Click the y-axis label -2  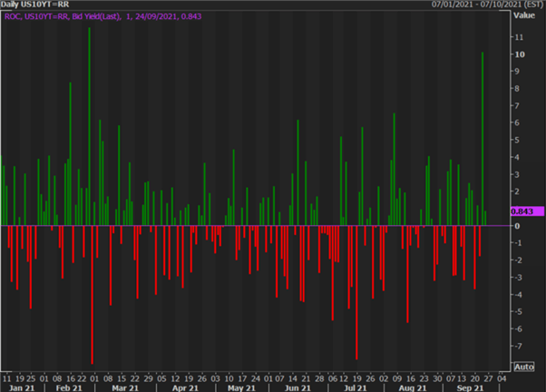tap(518, 260)
